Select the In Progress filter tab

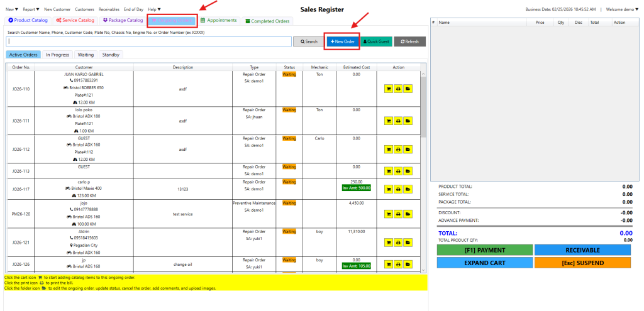click(57, 55)
